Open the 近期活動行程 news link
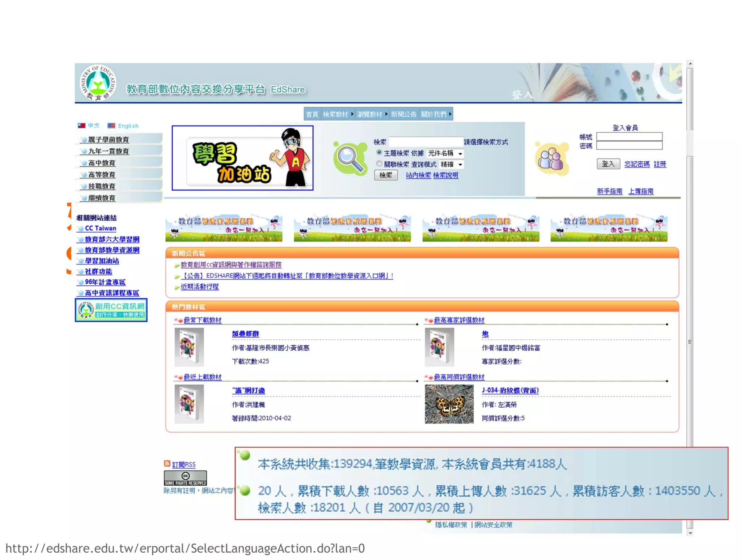This screenshot has width=741, height=560. [200, 287]
